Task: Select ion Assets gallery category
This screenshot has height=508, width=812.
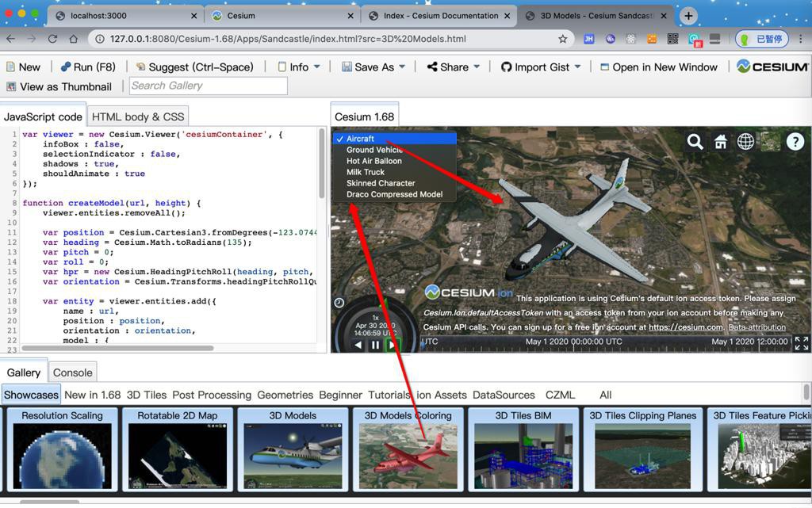Action: 441,395
